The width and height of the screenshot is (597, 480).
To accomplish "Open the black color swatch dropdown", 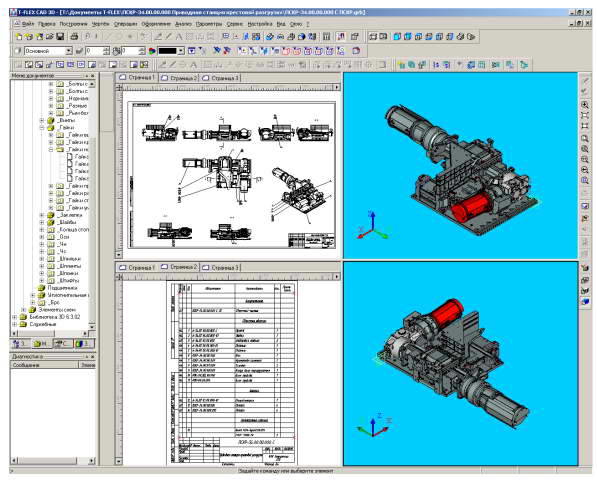I will [182, 51].
